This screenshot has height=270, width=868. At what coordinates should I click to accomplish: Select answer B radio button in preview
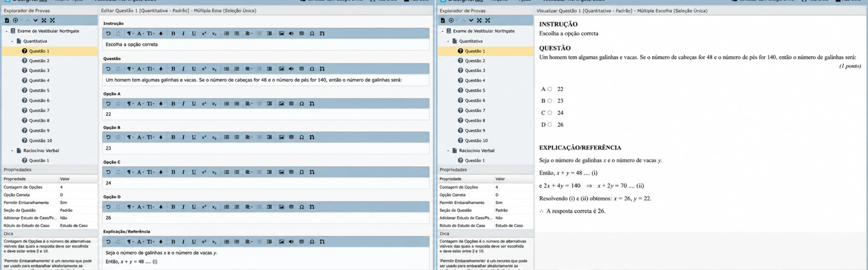tap(550, 101)
